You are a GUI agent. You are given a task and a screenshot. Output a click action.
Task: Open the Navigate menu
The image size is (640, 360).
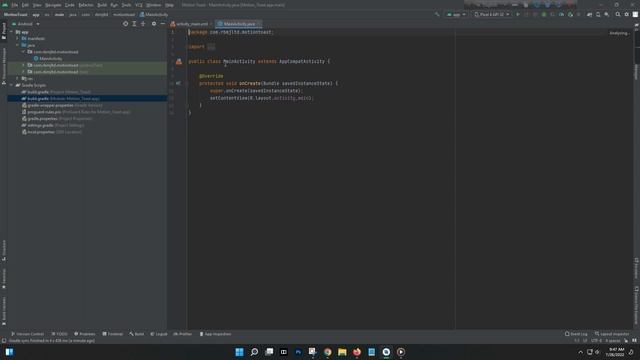tap(53, 5)
